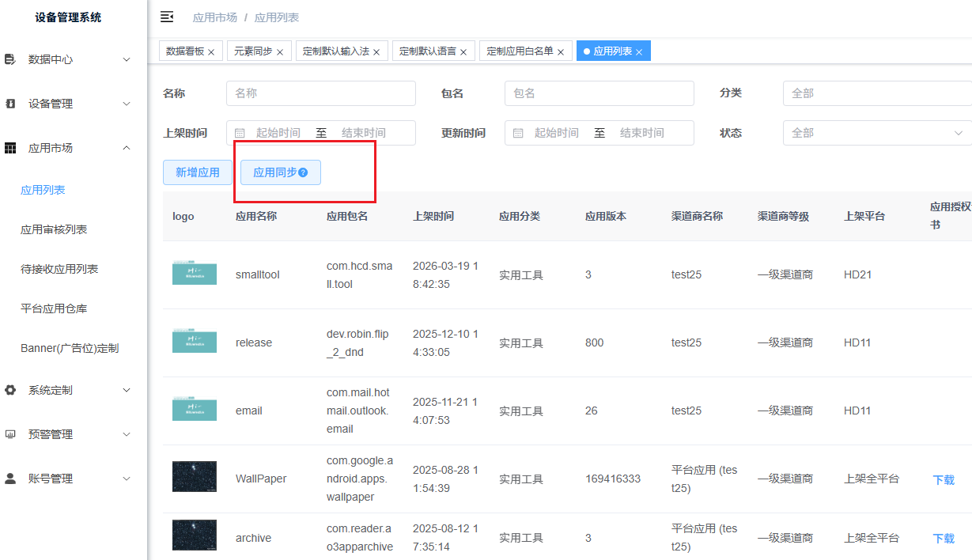Click the 账号管理 user icon
The height and width of the screenshot is (560, 972).
tap(10, 479)
